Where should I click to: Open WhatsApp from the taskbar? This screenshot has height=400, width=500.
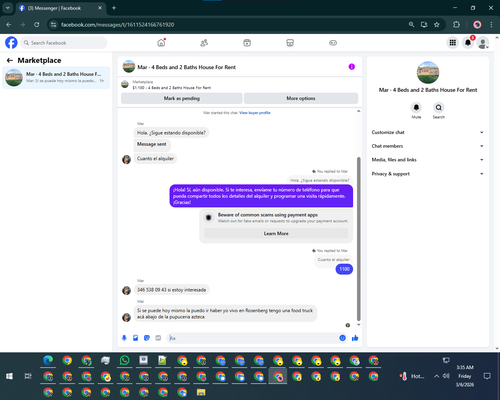pos(124,360)
